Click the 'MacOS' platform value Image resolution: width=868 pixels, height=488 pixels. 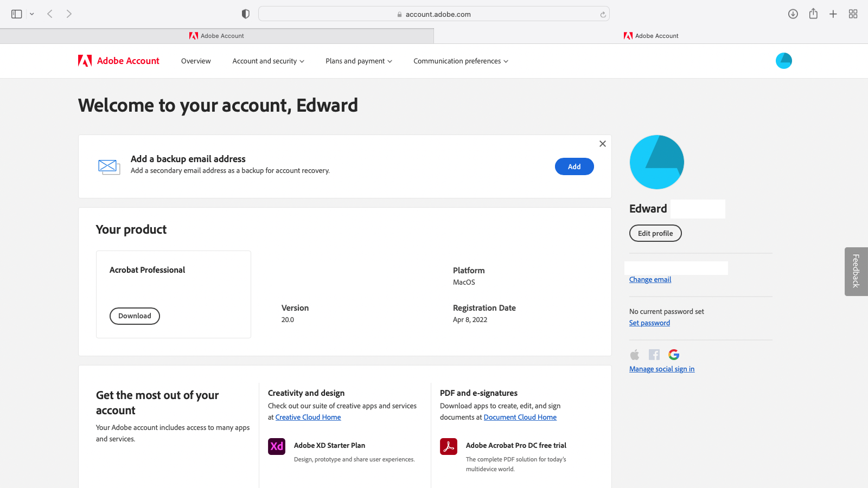pos(464,282)
